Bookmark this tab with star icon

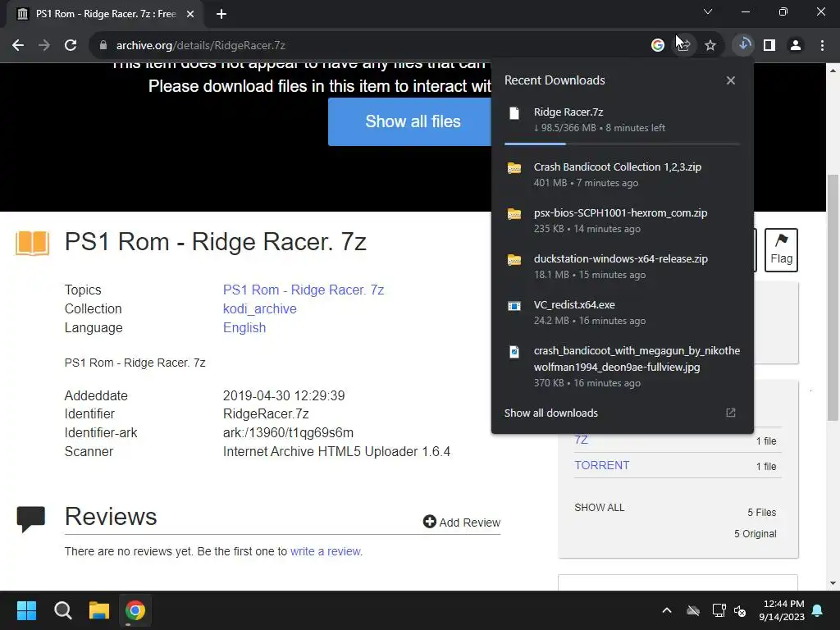click(710, 46)
